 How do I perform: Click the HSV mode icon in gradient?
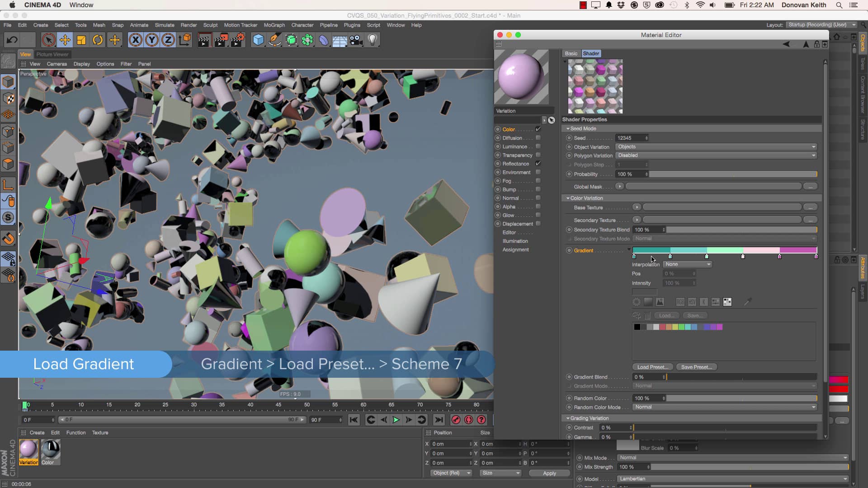pos(692,302)
